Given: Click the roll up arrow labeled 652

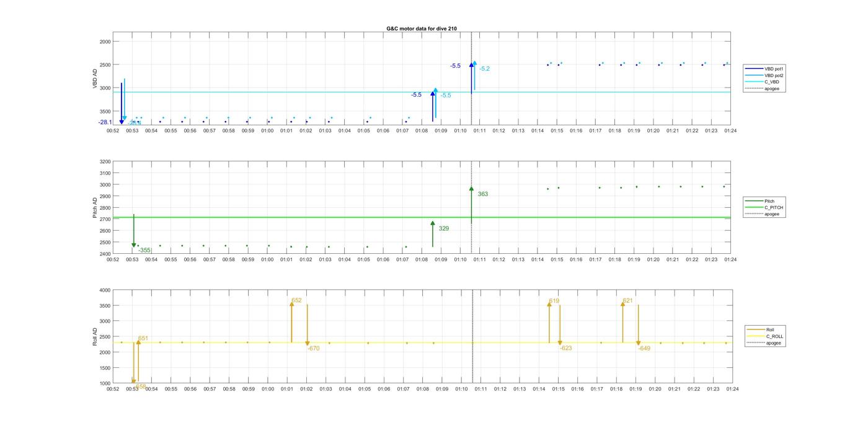Looking at the screenshot, I should click(291, 321).
